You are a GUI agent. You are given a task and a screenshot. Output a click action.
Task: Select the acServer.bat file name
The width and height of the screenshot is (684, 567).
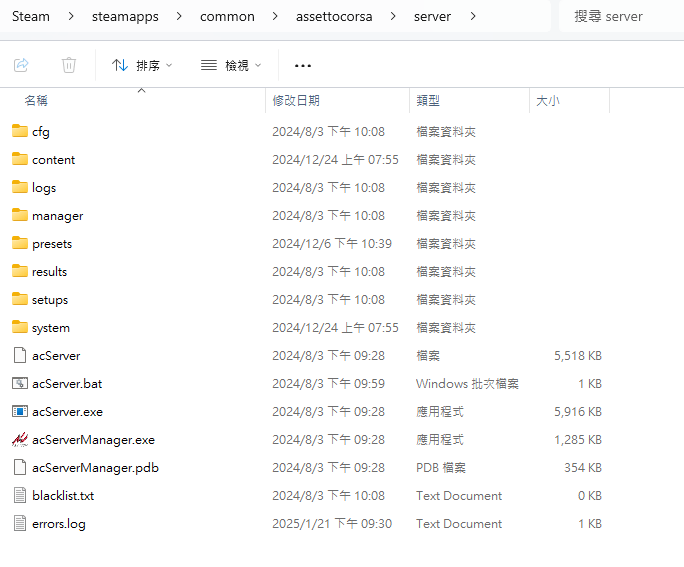[x=67, y=384]
